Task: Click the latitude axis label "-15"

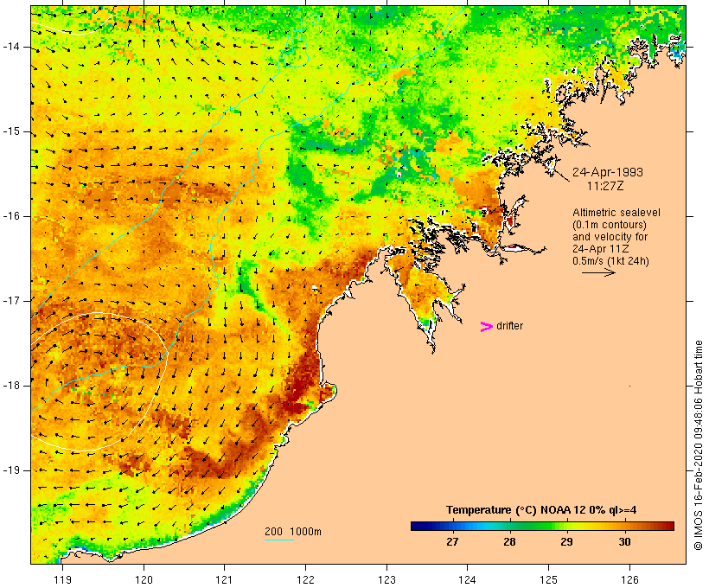Action: [x=11, y=131]
